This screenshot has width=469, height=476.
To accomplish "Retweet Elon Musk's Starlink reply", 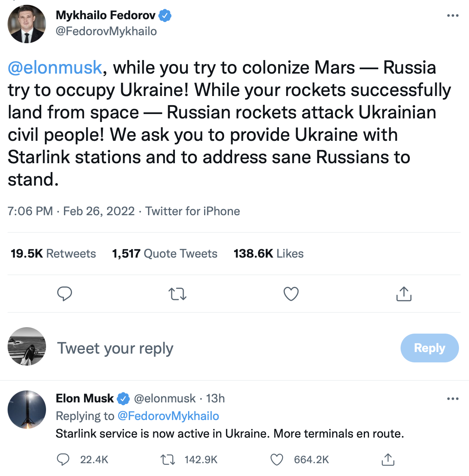I will (x=168, y=460).
